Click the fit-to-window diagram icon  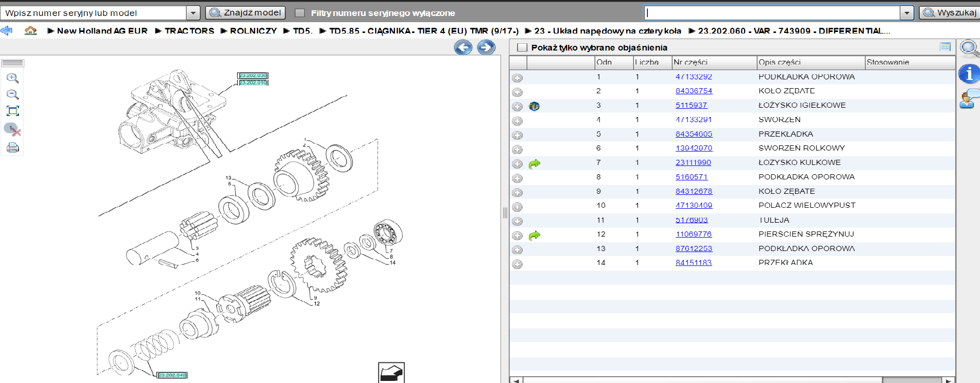[x=13, y=111]
